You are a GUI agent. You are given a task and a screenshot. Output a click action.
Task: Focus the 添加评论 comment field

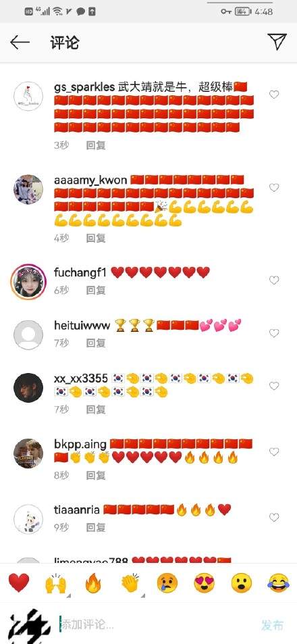pos(156,624)
